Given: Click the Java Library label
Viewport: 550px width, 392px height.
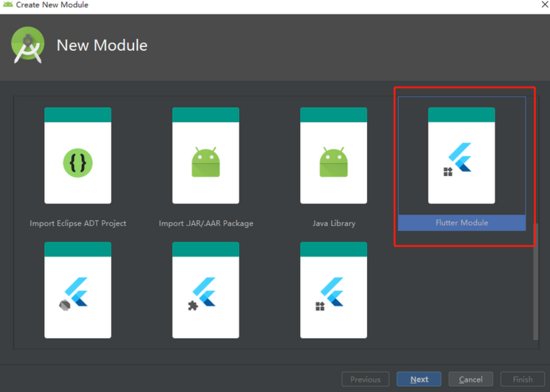Looking at the screenshot, I should pyautogui.click(x=334, y=223).
